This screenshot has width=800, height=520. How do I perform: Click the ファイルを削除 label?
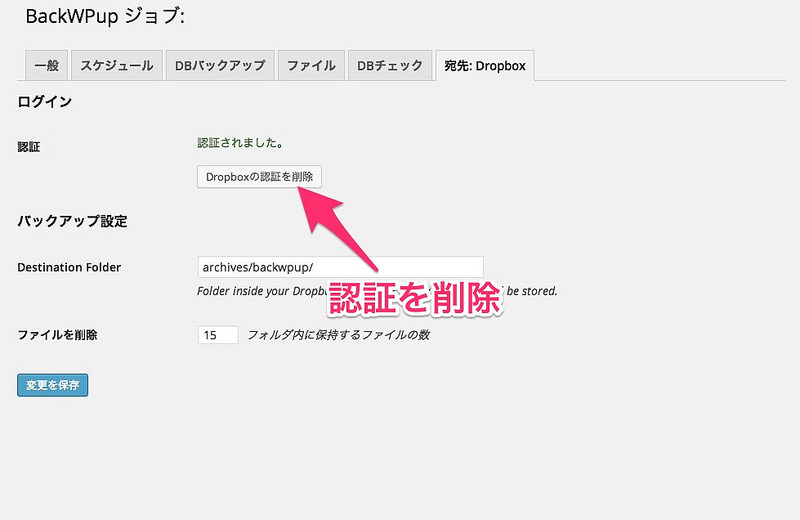pyautogui.click(x=57, y=335)
